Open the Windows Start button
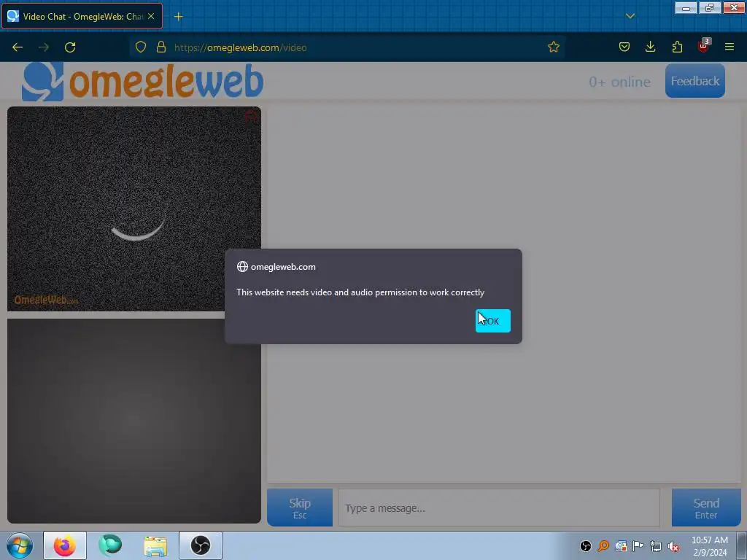 click(20, 545)
